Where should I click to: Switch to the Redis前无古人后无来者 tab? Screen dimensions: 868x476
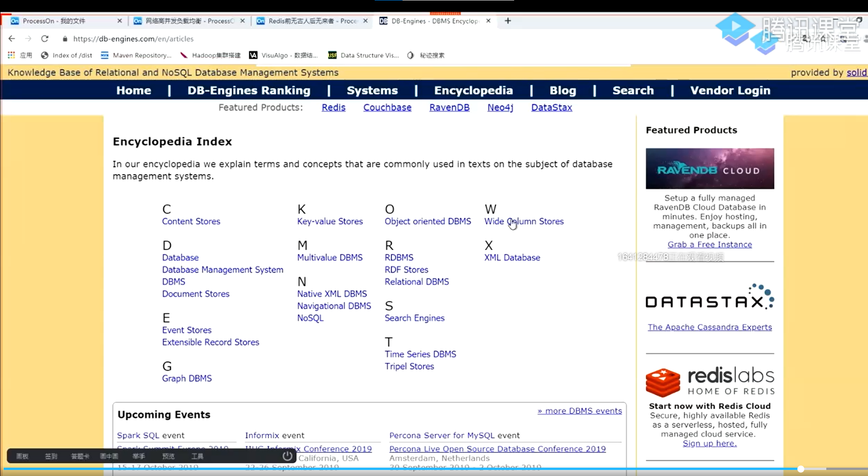pos(312,21)
